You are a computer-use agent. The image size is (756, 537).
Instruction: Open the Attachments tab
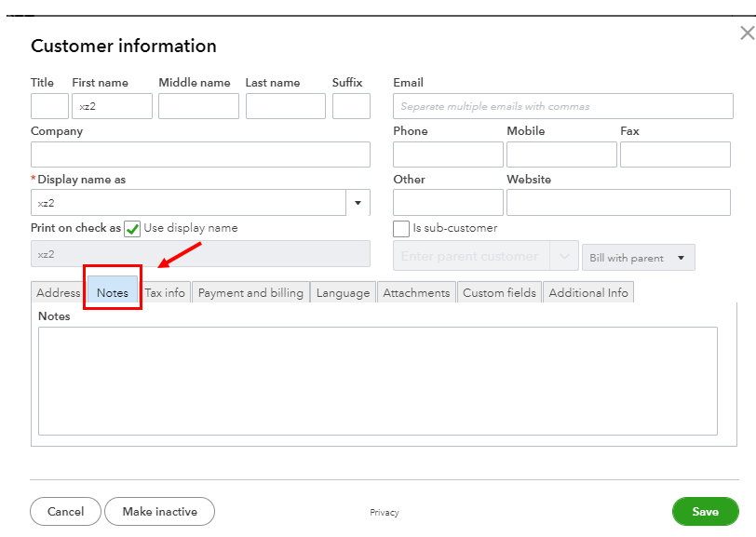[416, 293]
